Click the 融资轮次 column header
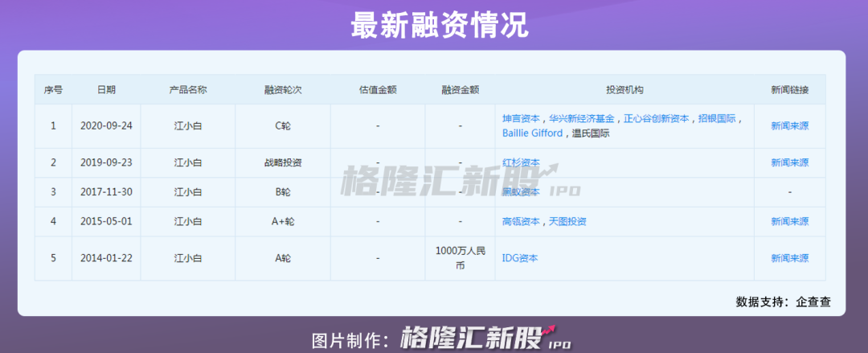 283,90
